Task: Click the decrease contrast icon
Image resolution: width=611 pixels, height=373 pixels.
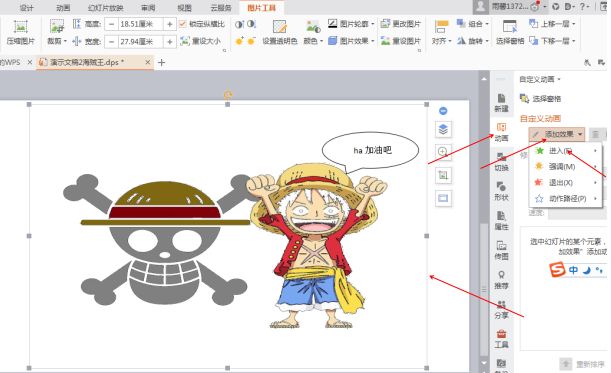Action: pyautogui.click(x=251, y=24)
